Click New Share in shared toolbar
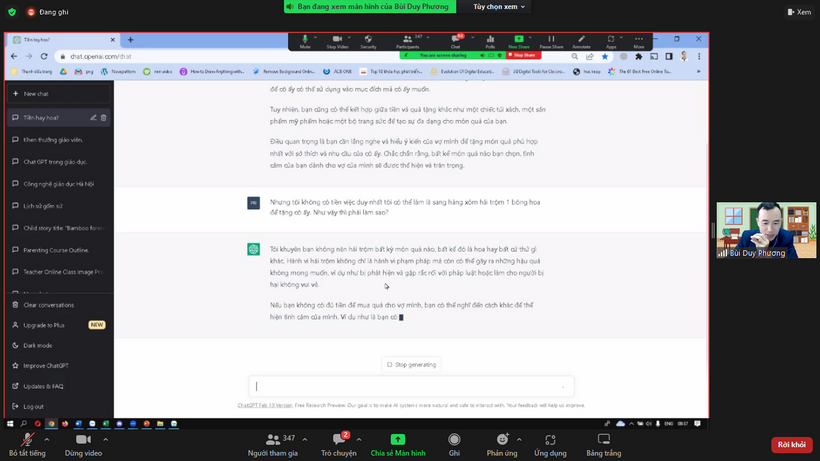This screenshot has height=461, width=820. tap(519, 42)
